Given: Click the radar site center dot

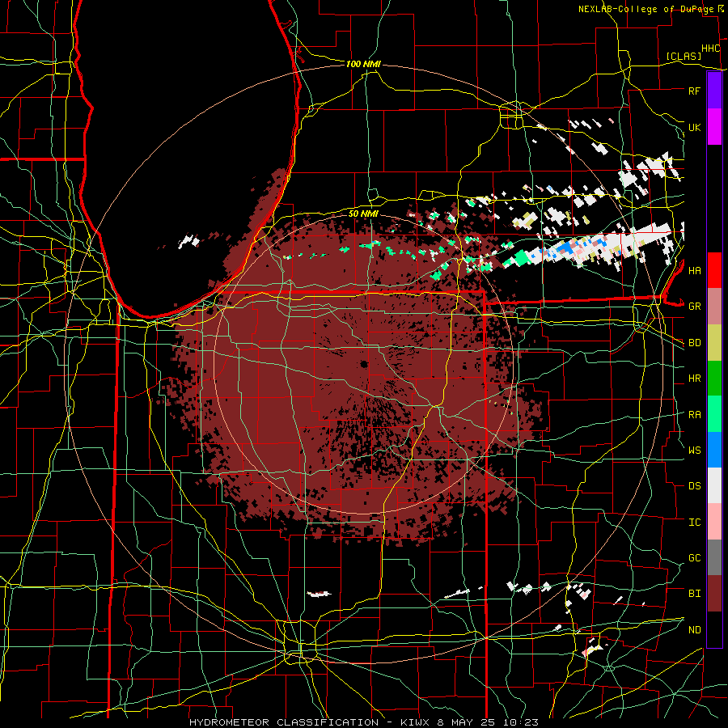Looking at the screenshot, I should (364, 364).
